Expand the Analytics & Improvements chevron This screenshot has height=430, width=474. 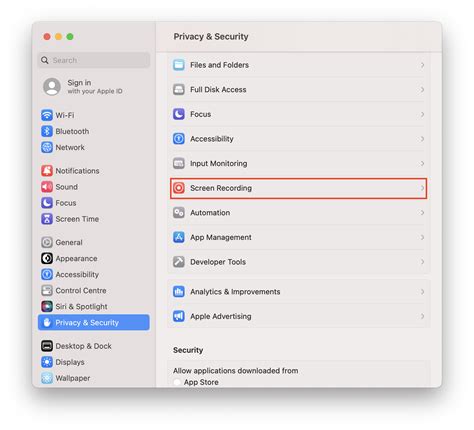point(422,292)
